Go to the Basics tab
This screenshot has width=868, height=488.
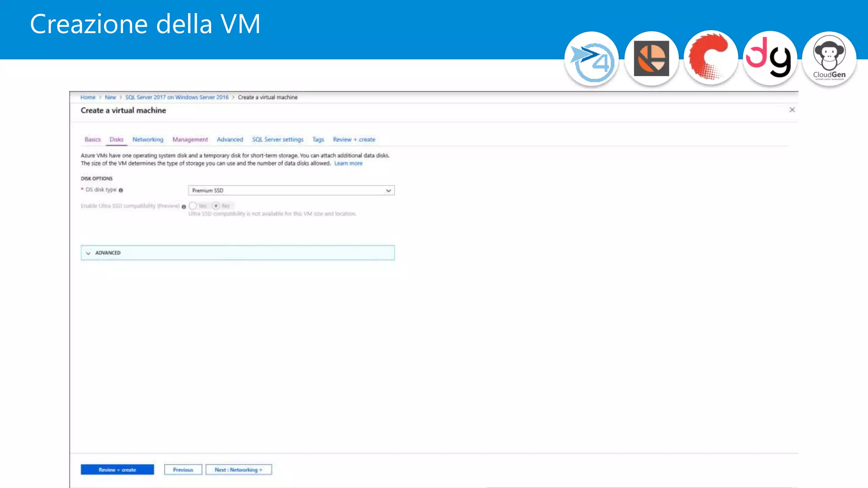(92, 139)
